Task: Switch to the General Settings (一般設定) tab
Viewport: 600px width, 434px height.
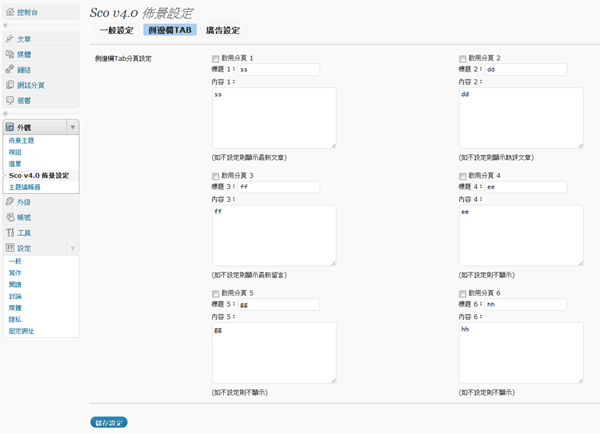Action: tap(117, 30)
